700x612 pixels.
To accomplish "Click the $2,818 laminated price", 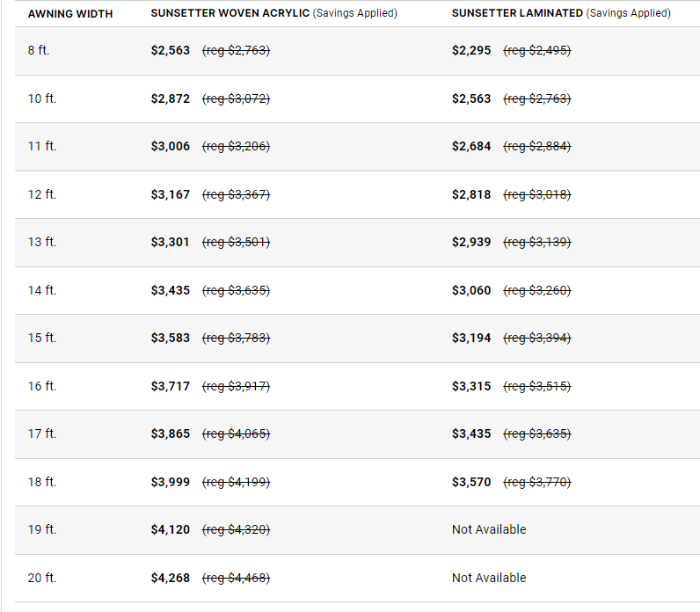I will pyautogui.click(x=471, y=194).
